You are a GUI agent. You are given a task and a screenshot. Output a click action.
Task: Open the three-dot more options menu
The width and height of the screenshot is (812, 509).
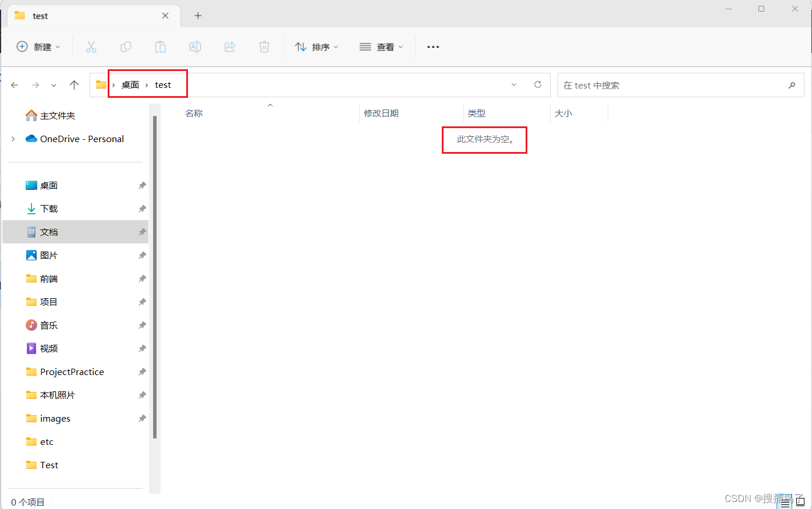(433, 47)
